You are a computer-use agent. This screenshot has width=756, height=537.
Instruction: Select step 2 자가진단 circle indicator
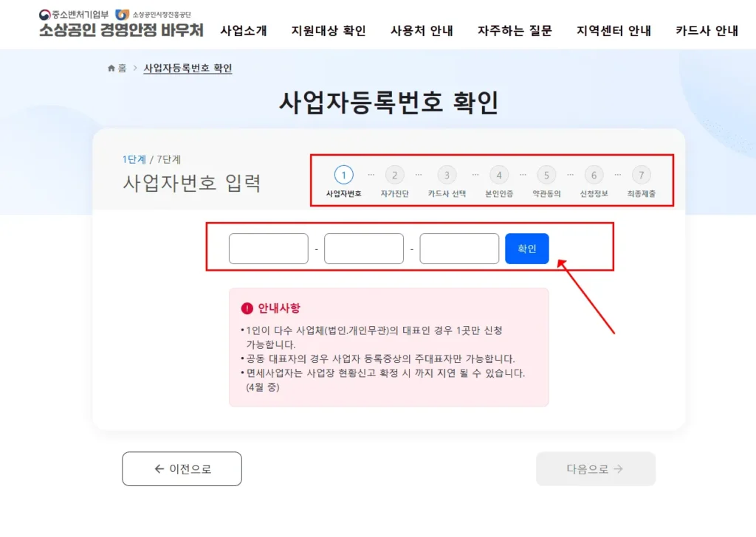[x=395, y=176]
